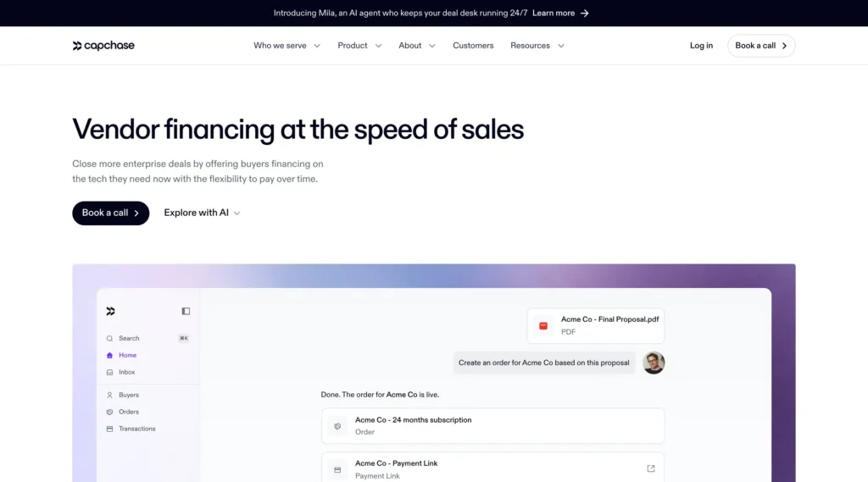Open the external link icon on Payment Link
The width and height of the screenshot is (868, 482).
(651, 468)
